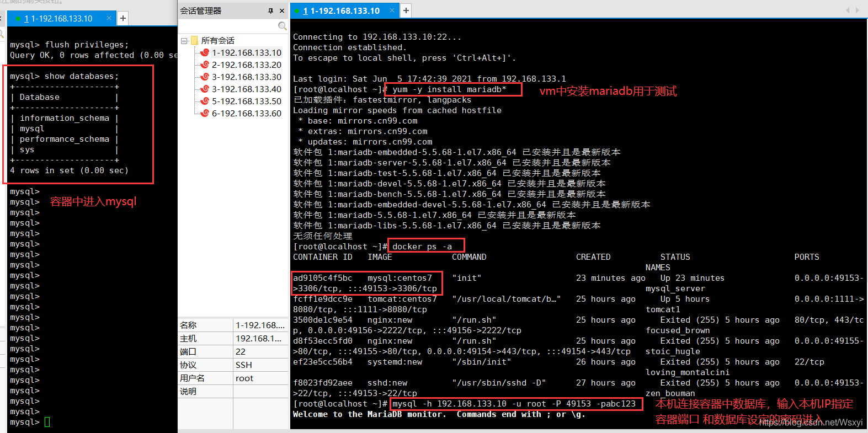The image size is (868, 433).
Task: Close the left window's 1-192.168.133.10 tab
Action: (x=109, y=18)
